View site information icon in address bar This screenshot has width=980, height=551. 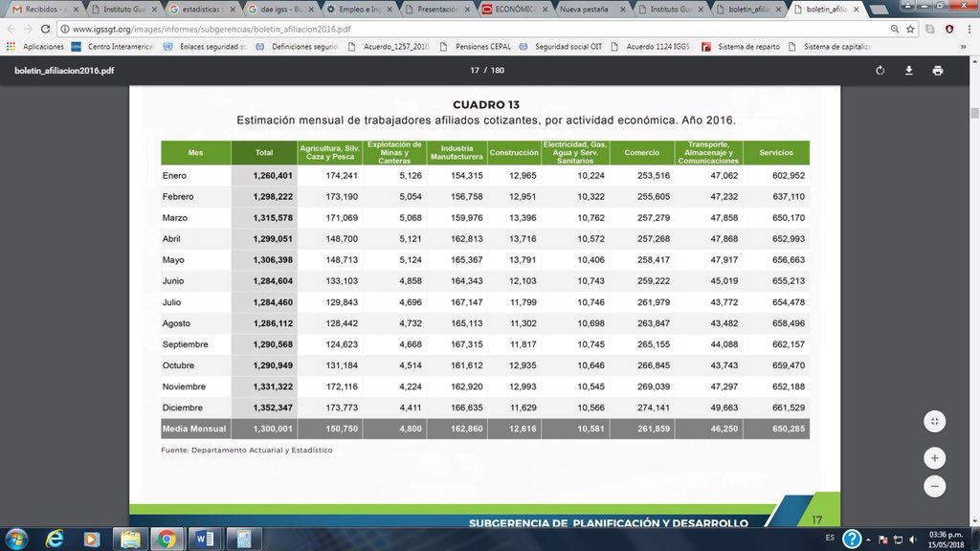[x=64, y=29]
